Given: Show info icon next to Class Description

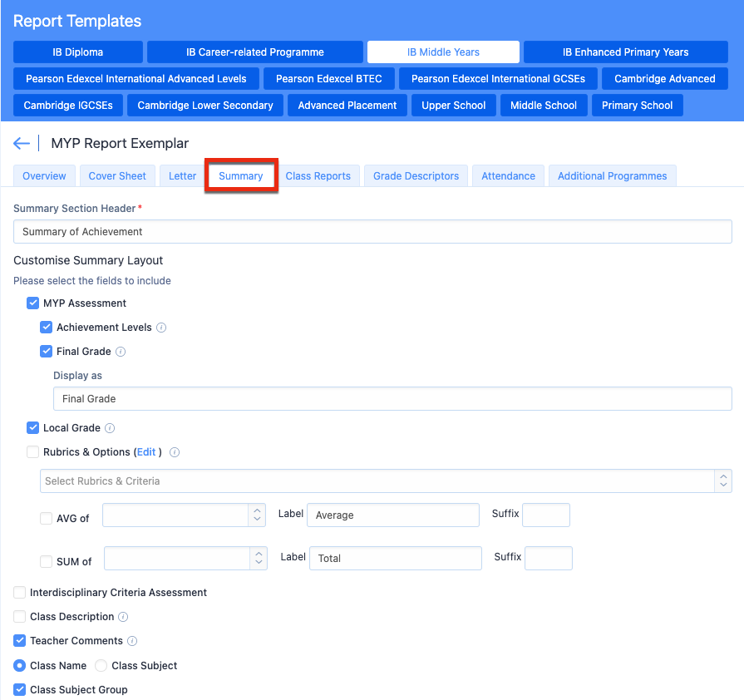Looking at the screenshot, I should tap(123, 617).
